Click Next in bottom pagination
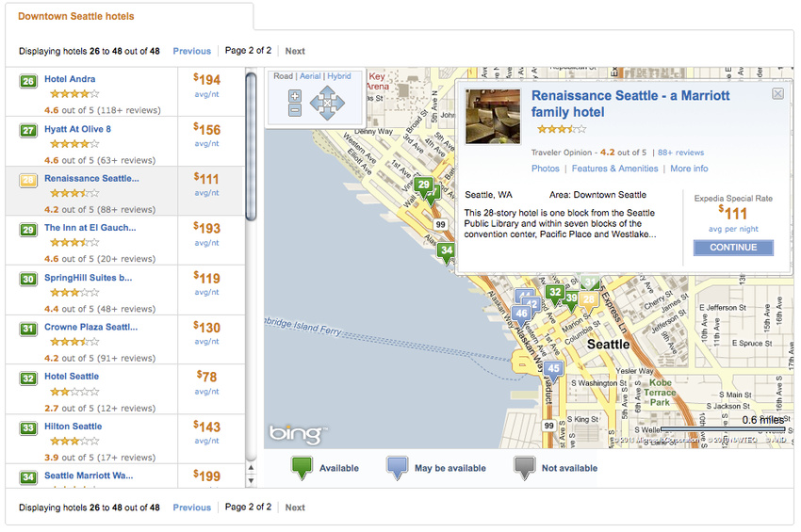Screen dimensions: 801x532 pos(295,508)
